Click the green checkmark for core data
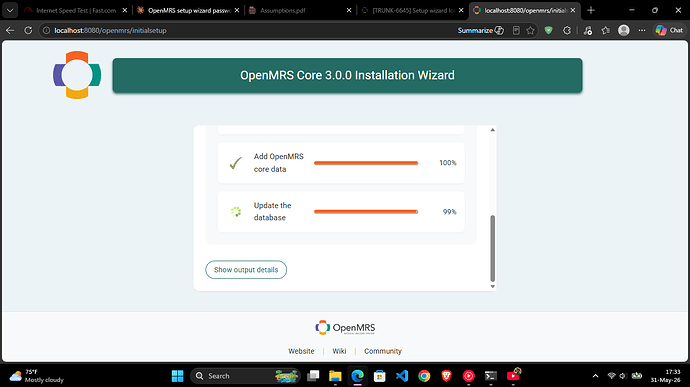The width and height of the screenshot is (690, 387). click(x=235, y=163)
